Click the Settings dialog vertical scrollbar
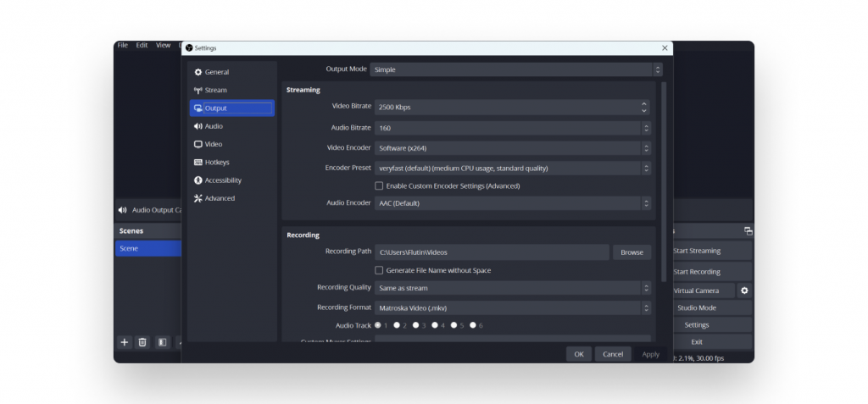This screenshot has width=868, height=404. [664, 181]
